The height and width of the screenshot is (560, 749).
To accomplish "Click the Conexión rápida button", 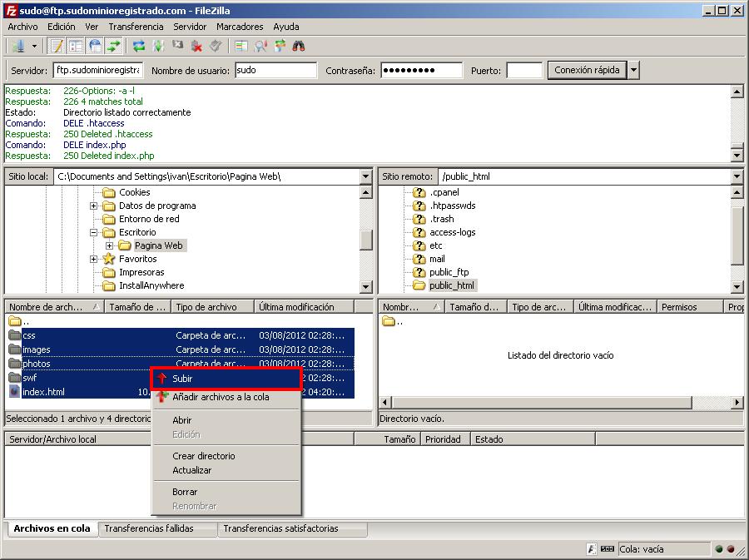I will coord(587,70).
